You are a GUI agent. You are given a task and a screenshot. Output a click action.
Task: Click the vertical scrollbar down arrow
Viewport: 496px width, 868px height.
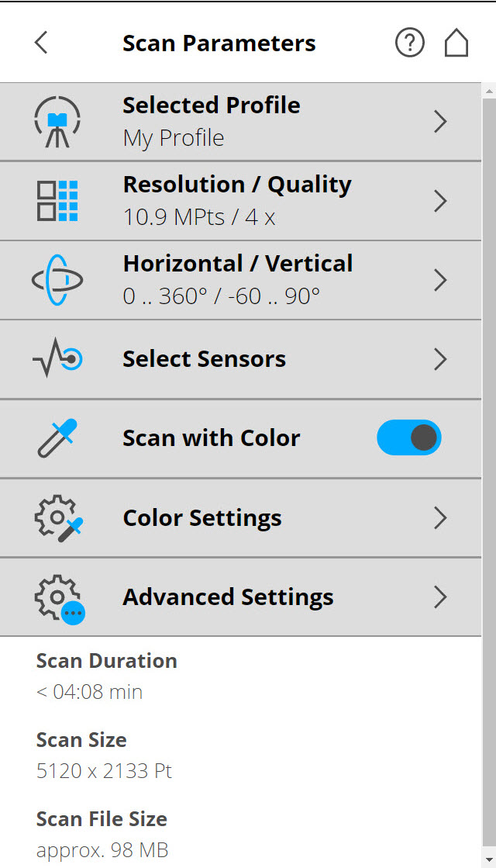tap(489, 859)
